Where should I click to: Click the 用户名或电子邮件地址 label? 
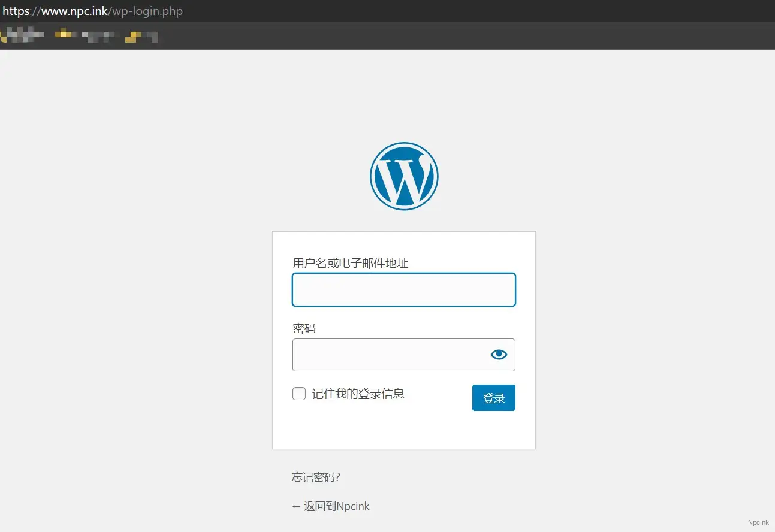point(350,263)
